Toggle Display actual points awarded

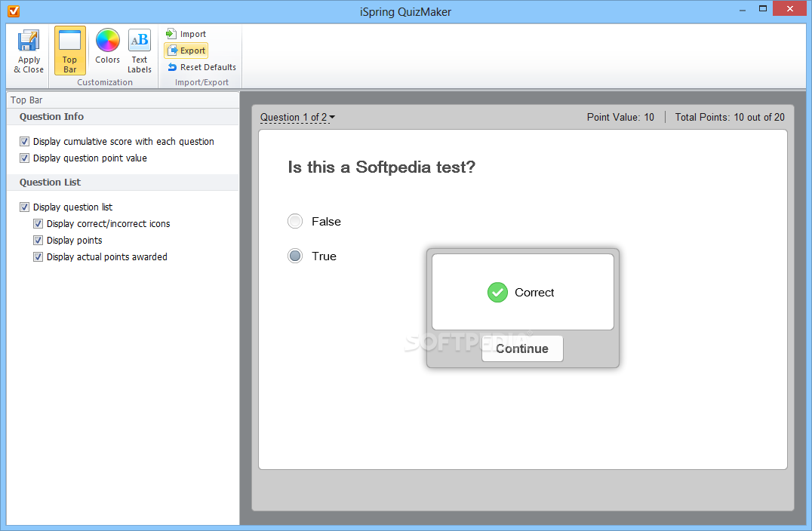click(x=38, y=256)
